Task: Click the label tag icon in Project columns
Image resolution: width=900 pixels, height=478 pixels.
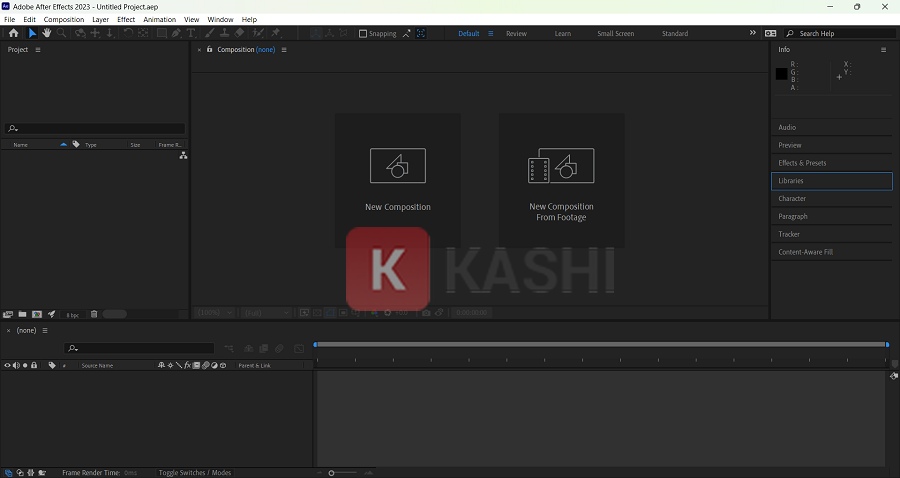Action: [x=76, y=145]
